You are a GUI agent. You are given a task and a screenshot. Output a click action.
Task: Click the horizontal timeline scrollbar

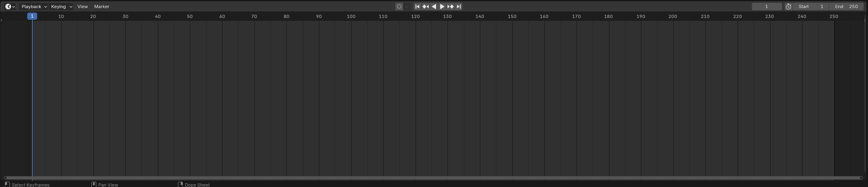click(434, 178)
